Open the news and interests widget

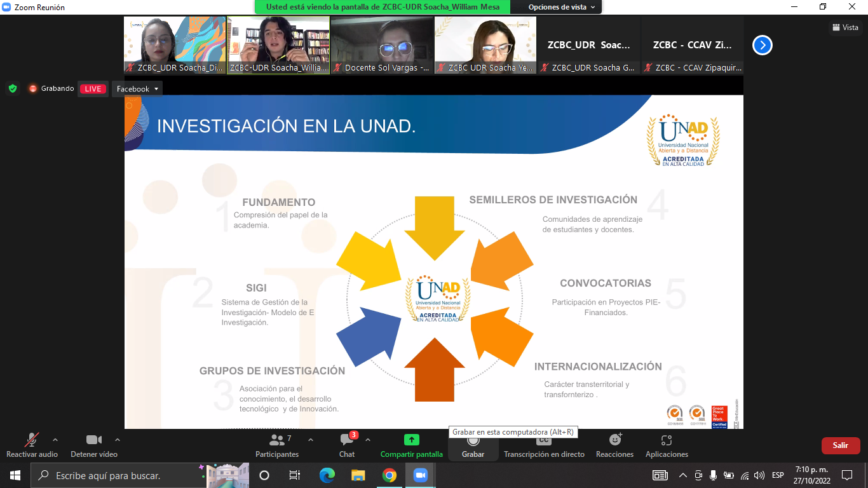point(660,475)
